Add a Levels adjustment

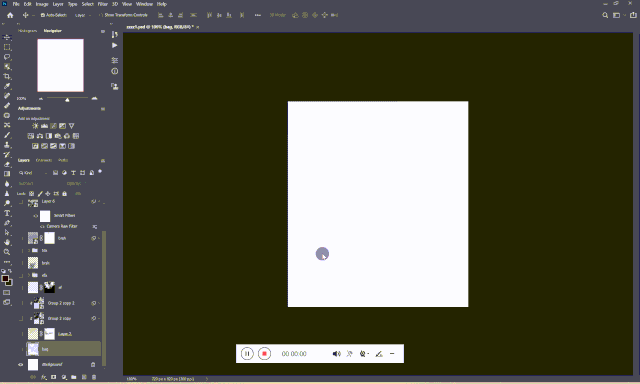click(x=44, y=126)
